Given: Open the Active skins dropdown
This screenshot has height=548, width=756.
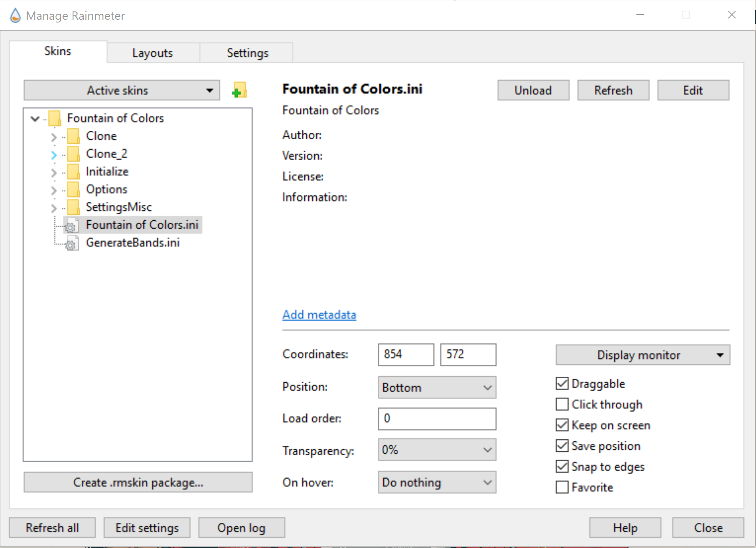Looking at the screenshot, I should pyautogui.click(x=122, y=90).
